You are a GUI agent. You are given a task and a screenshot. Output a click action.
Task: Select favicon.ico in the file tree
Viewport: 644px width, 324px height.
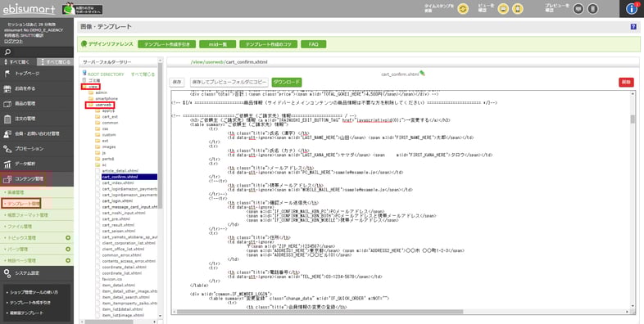(x=111, y=279)
